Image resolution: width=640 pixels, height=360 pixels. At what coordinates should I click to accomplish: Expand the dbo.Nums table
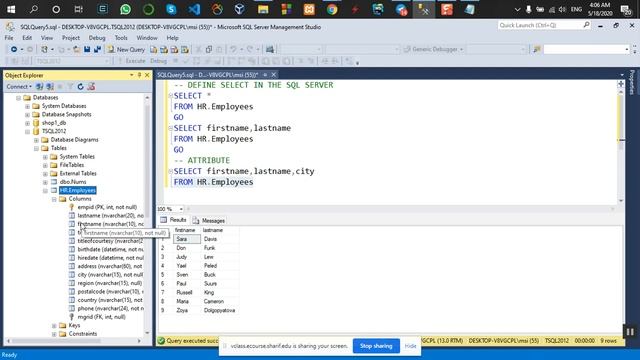(45, 182)
